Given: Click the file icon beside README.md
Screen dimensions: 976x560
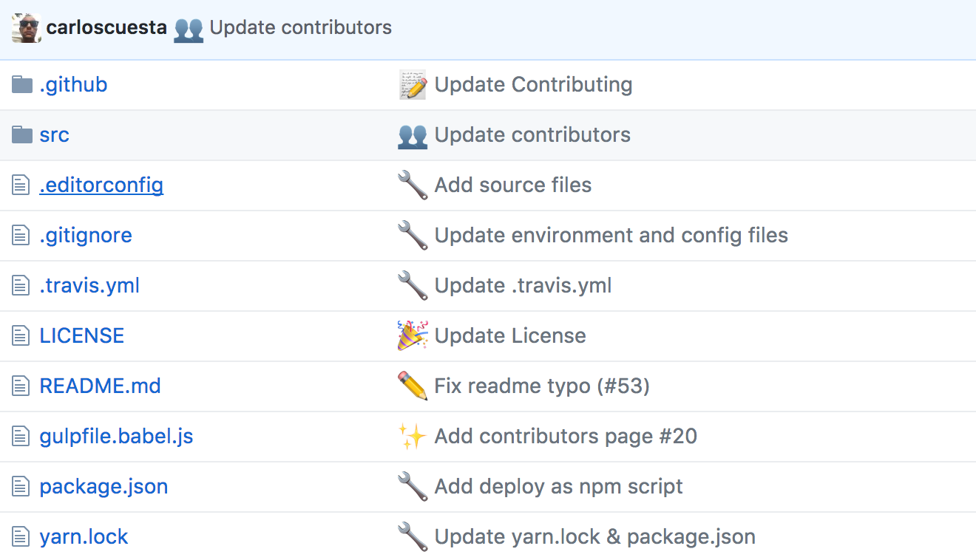Looking at the screenshot, I should click(19, 386).
